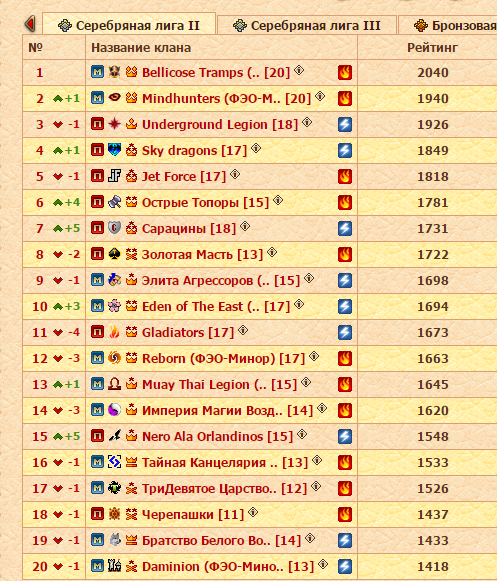The image size is (497, 581).
Task: Click red П badge in Сарацины row
Action: [97, 228]
